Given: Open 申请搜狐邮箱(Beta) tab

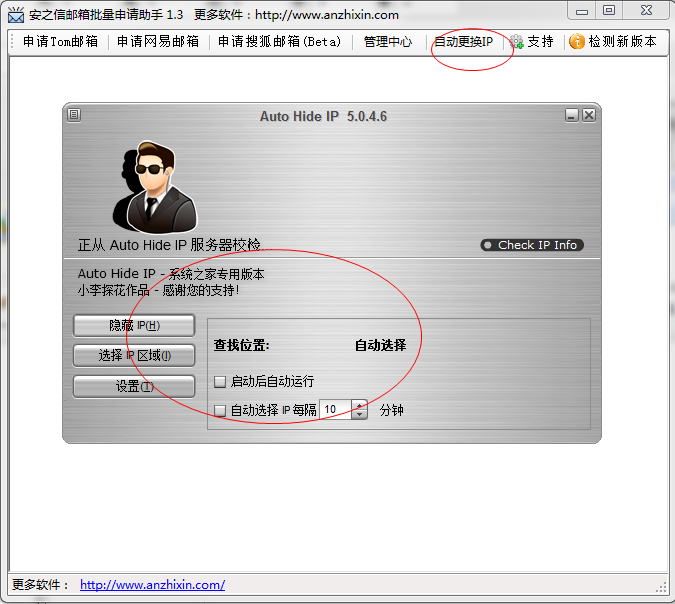Looking at the screenshot, I should [279, 41].
